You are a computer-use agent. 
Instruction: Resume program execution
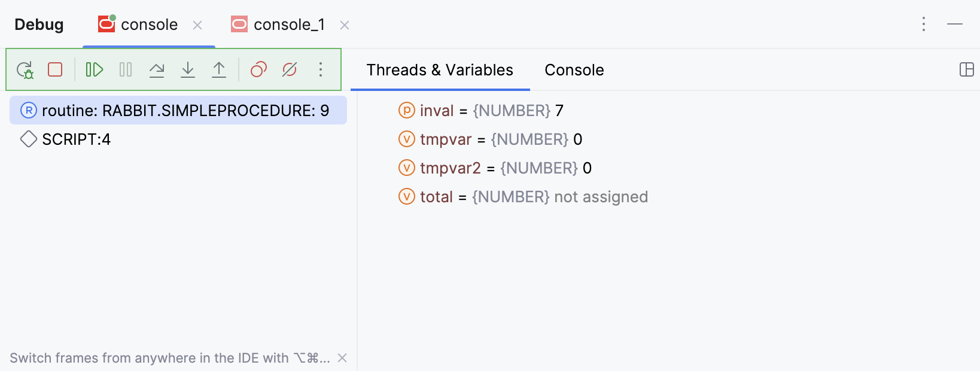(94, 69)
